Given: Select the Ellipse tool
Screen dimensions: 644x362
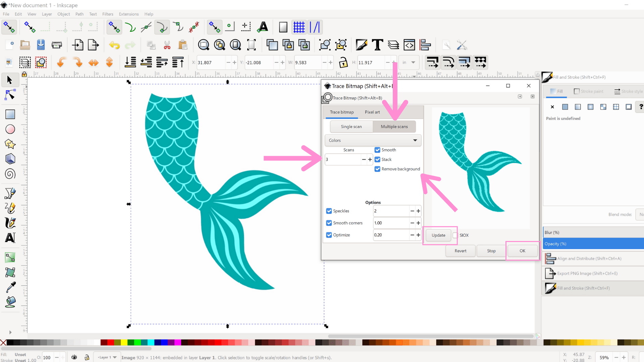Looking at the screenshot, I should point(10,129).
